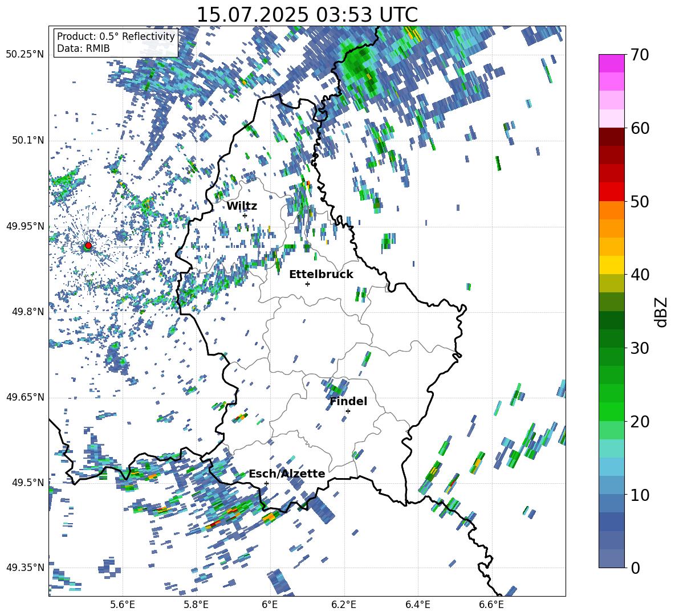Click the 6°E longitude label
Image resolution: width=675 pixels, height=616 pixels.
pyautogui.click(x=270, y=605)
